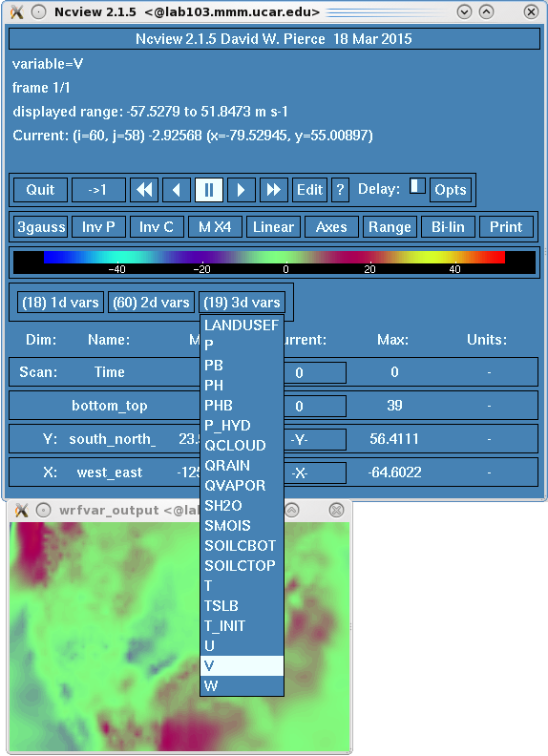Open the (60) 2d vars menu
The height and width of the screenshot is (756, 548).
151,303
